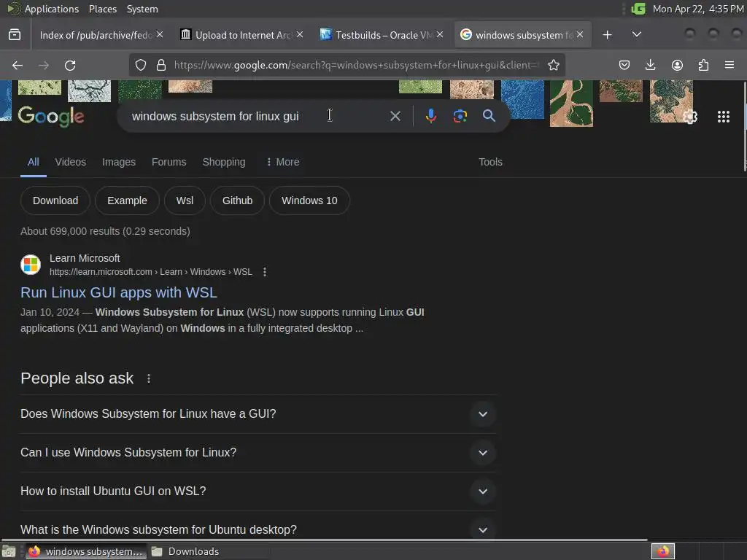Switch to Index of /pub/archive tab

tap(96, 35)
